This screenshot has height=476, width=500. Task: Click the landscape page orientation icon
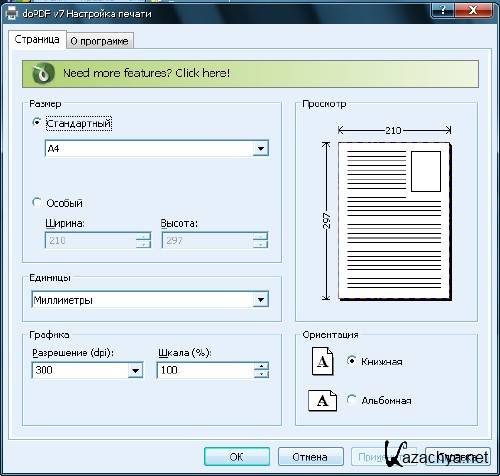point(322,400)
